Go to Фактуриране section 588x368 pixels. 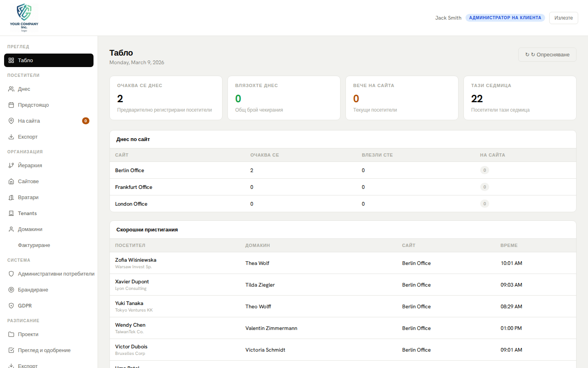(x=34, y=245)
